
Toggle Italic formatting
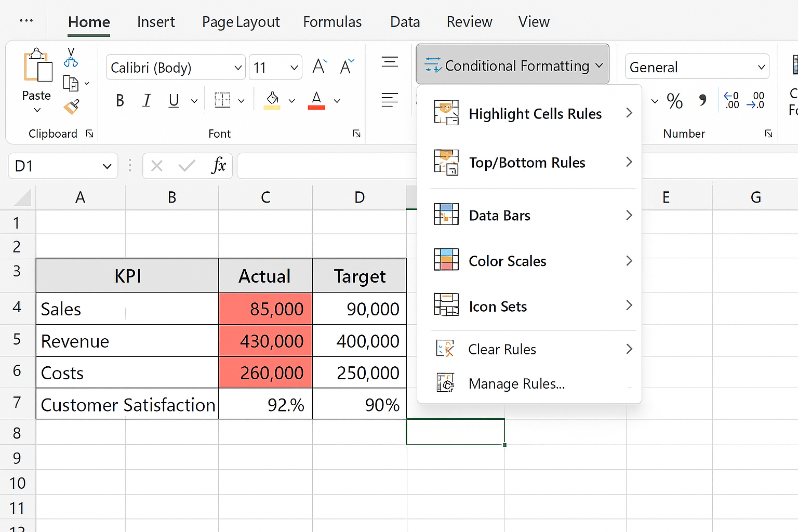(147, 100)
